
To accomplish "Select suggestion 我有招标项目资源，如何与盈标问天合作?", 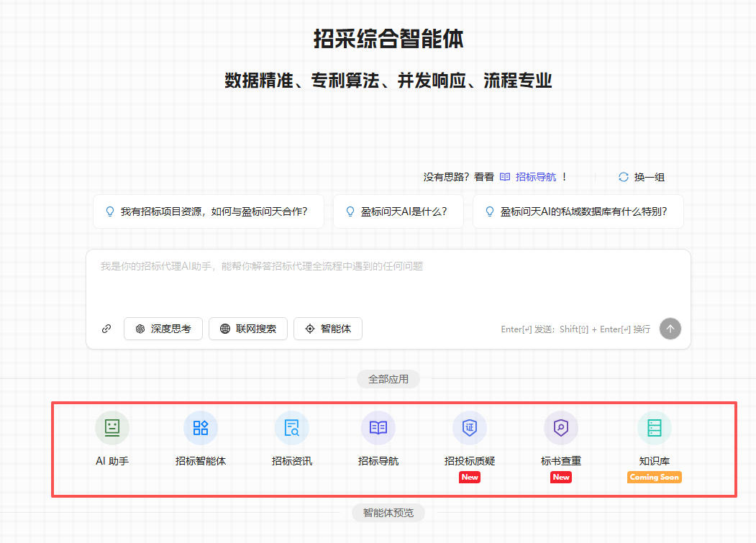I will point(209,211).
